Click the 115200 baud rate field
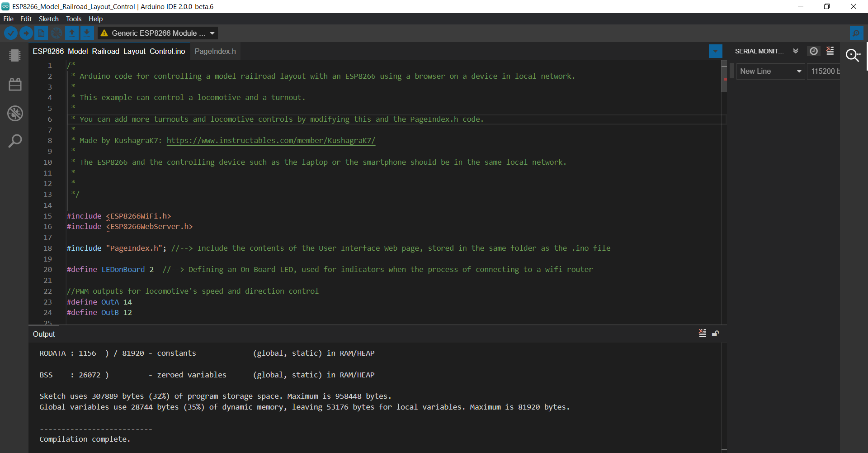This screenshot has width=868, height=453. click(826, 71)
